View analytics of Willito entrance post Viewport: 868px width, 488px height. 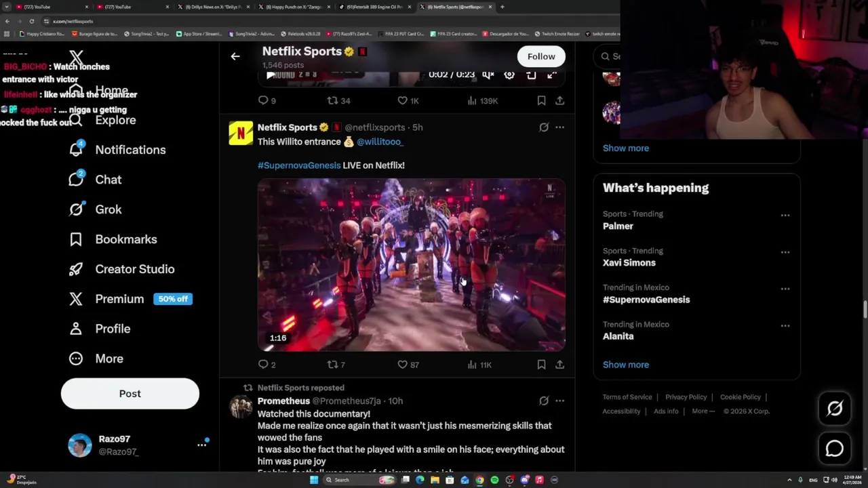(479, 365)
